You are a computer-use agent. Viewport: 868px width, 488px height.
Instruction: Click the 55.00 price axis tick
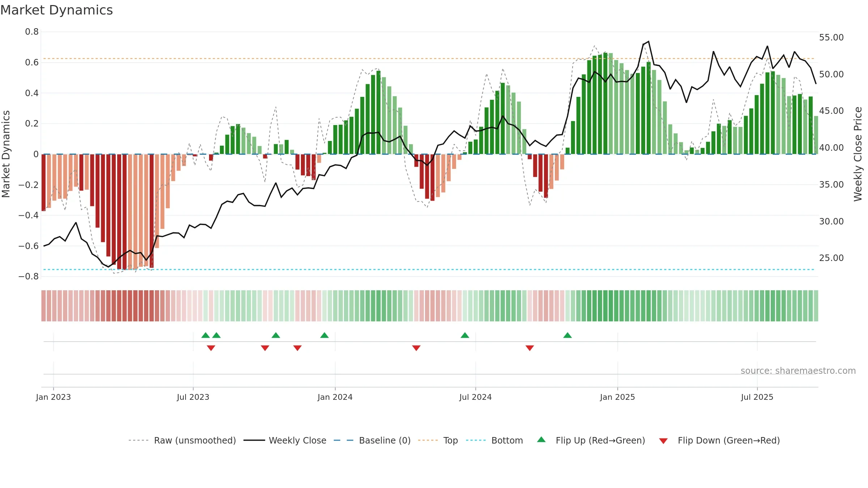[x=831, y=37]
